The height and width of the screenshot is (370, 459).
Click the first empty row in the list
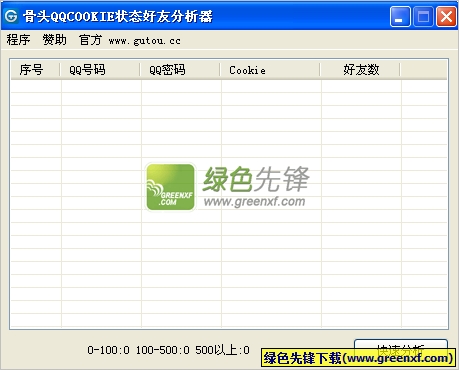(229, 86)
